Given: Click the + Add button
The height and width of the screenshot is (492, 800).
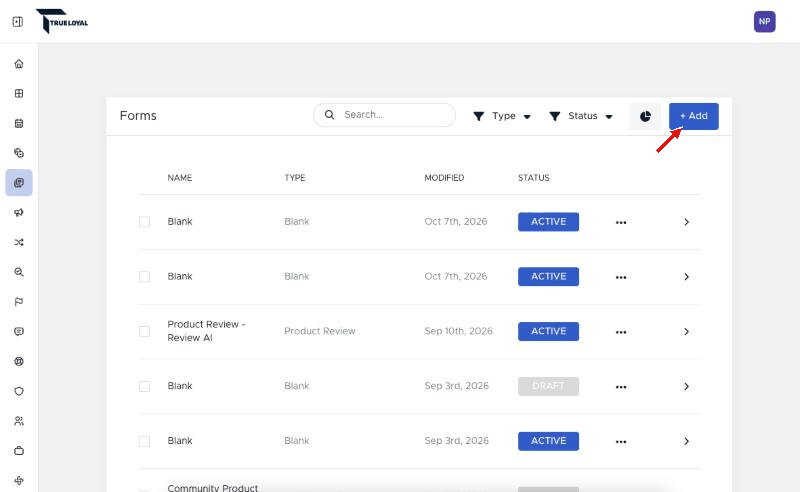Looking at the screenshot, I should pyautogui.click(x=694, y=116).
